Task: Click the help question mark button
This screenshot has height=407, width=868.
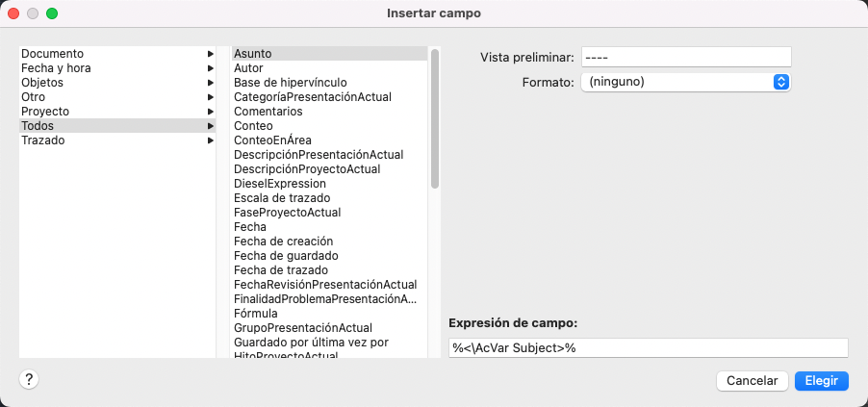Action: tap(29, 379)
